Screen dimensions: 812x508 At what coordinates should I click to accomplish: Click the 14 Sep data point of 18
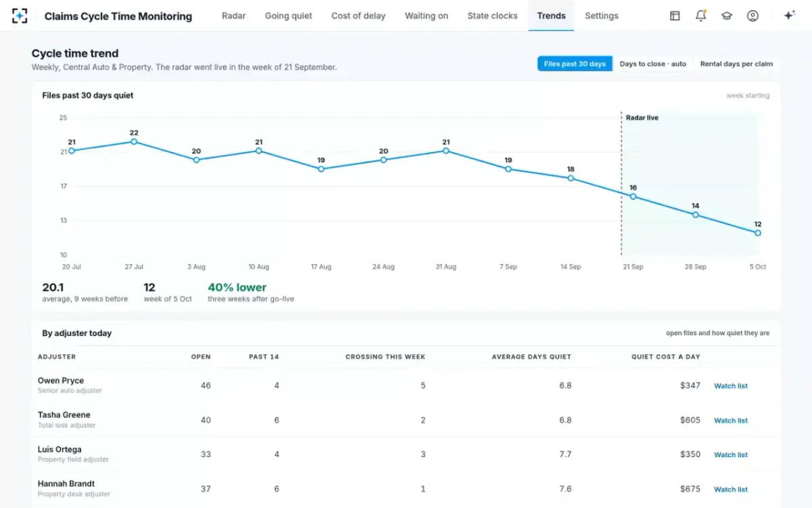click(x=570, y=178)
